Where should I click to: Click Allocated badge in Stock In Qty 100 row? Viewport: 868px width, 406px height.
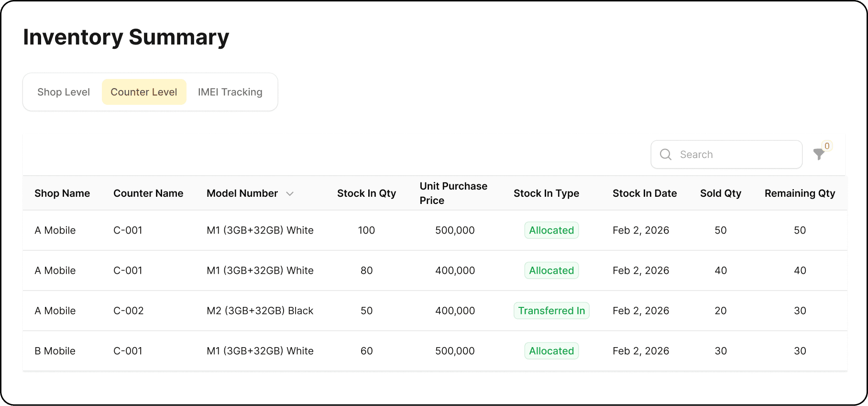click(551, 230)
